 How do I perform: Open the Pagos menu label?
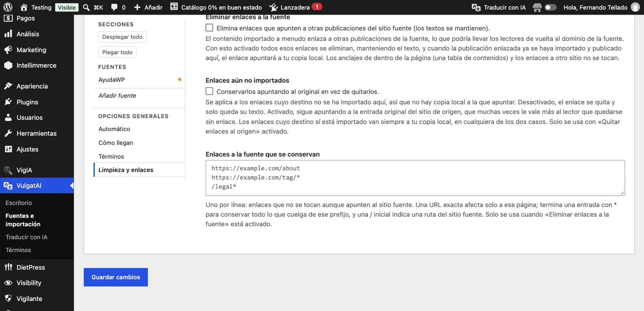(26, 18)
